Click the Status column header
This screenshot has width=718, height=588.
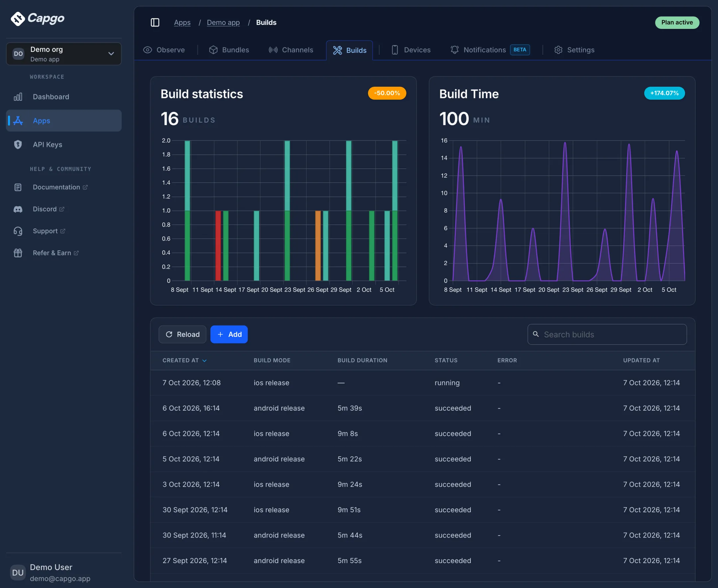pyautogui.click(x=446, y=360)
